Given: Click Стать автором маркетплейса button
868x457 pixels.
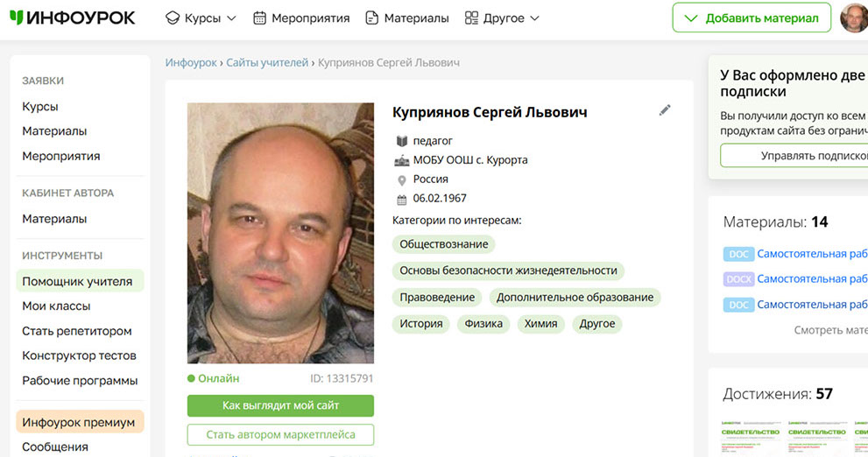Looking at the screenshot, I should (280, 435).
